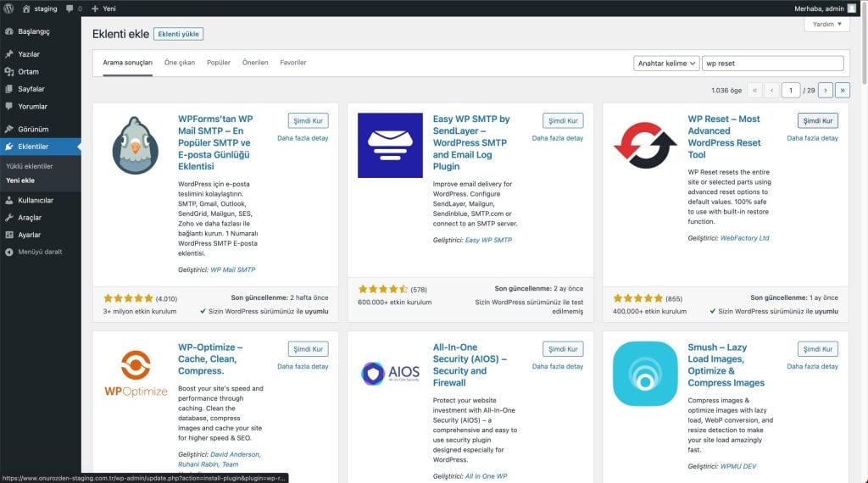Go to next page of results
The image size is (868, 483).
tap(826, 90)
